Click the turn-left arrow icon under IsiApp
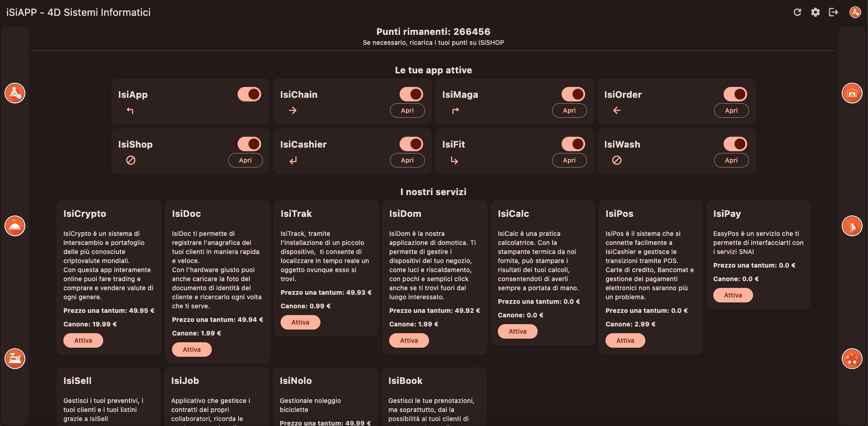868x426 pixels. click(x=130, y=111)
